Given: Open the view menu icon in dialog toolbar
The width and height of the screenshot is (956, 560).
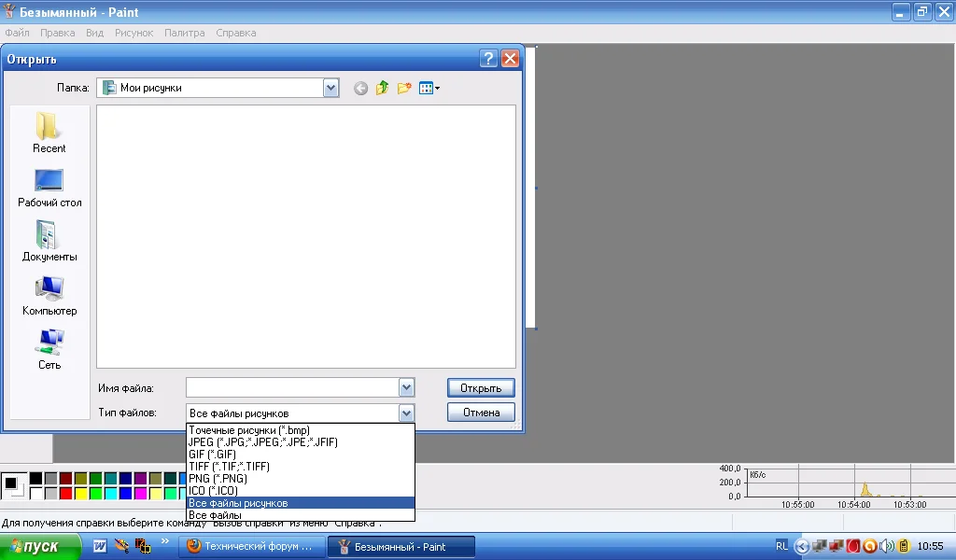Looking at the screenshot, I should pos(429,89).
